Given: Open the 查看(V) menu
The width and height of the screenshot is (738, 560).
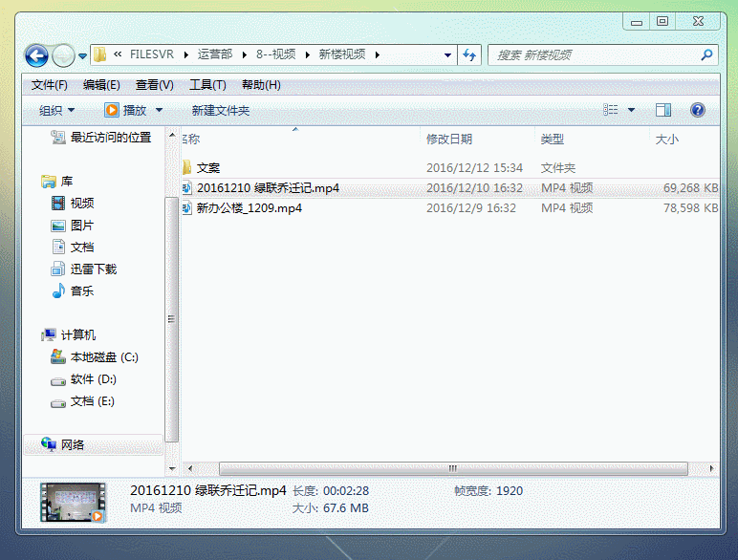Looking at the screenshot, I should coord(154,85).
